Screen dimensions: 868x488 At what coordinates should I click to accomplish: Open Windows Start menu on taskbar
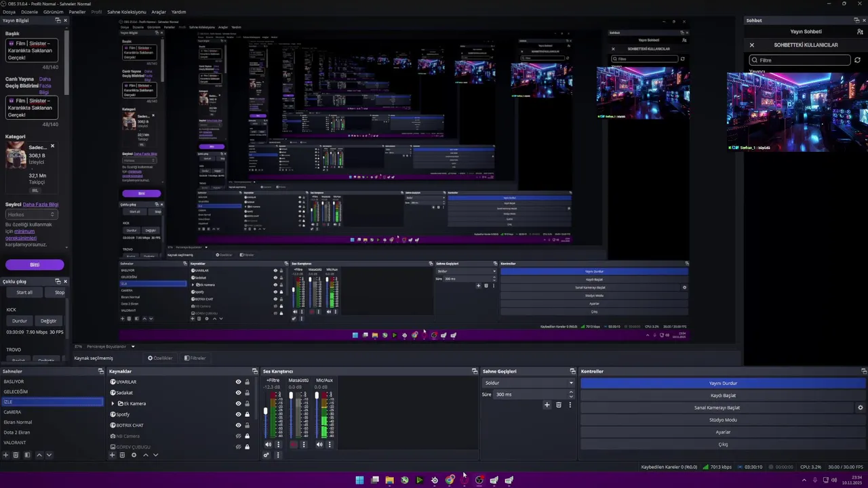coord(359,480)
